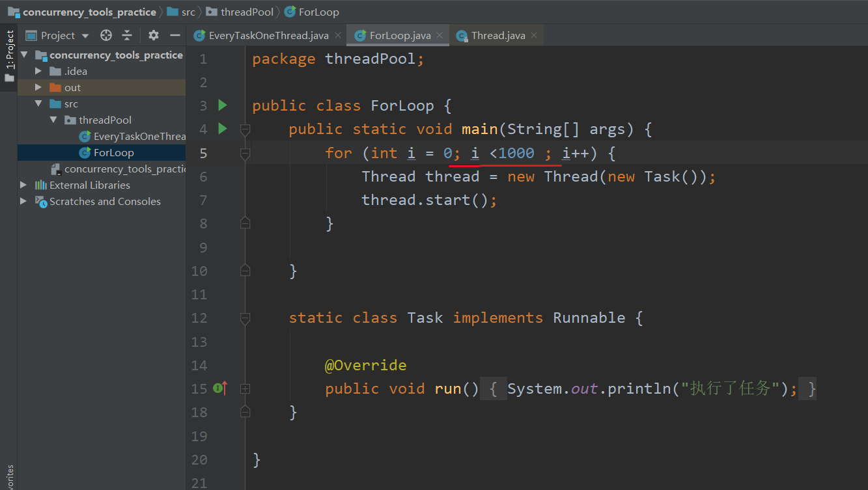This screenshot has height=490, width=868.
Task: Run ForLoop class via line 3 arrow
Action: click(x=223, y=105)
